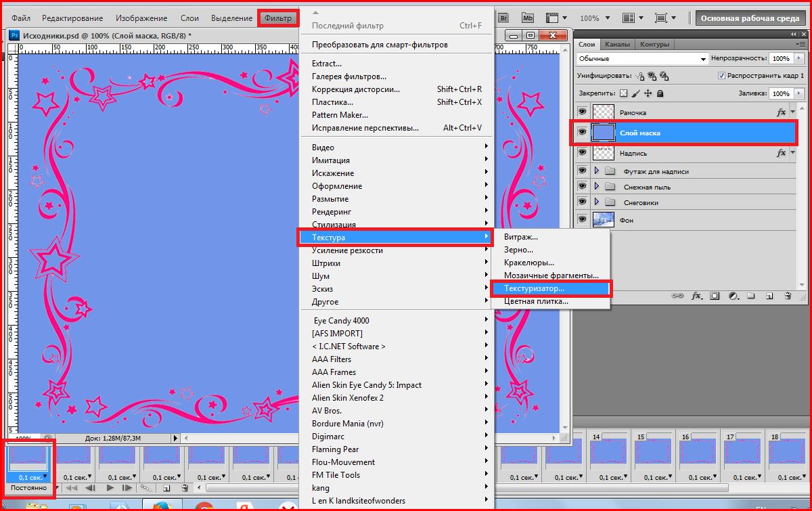Open the Фильтр menu
Screen dimensions: 812x511
[x=278, y=18]
